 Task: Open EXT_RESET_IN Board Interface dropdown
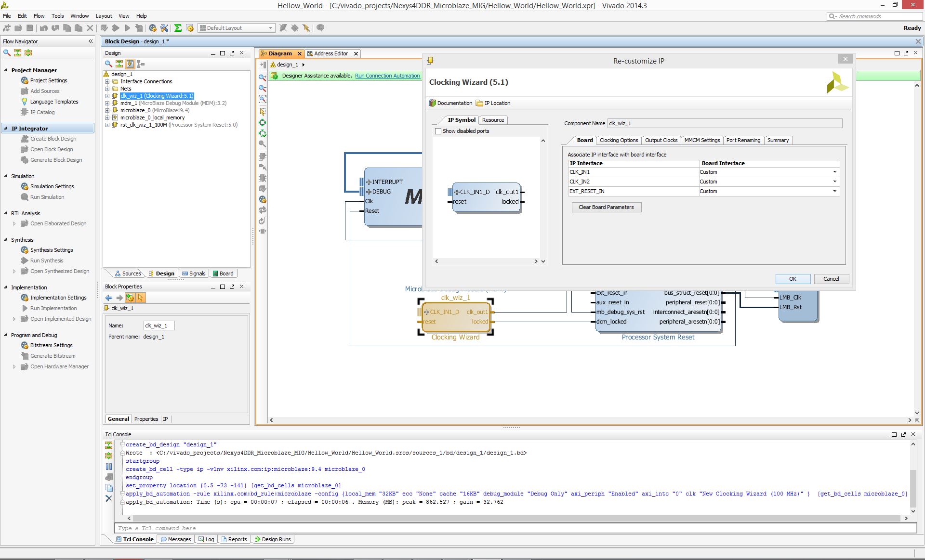pyautogui.click(x=835, y=191)
